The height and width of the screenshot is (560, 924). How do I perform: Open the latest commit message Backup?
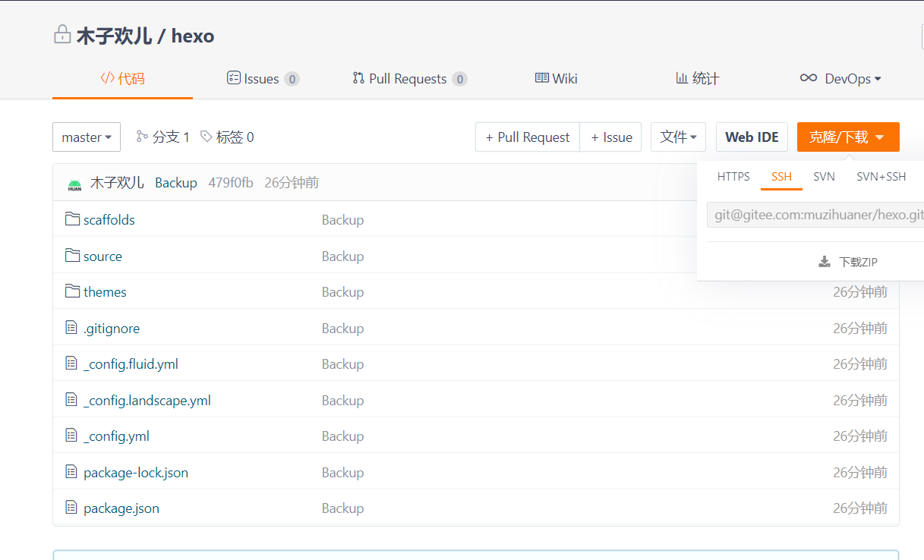pos(176,183)
